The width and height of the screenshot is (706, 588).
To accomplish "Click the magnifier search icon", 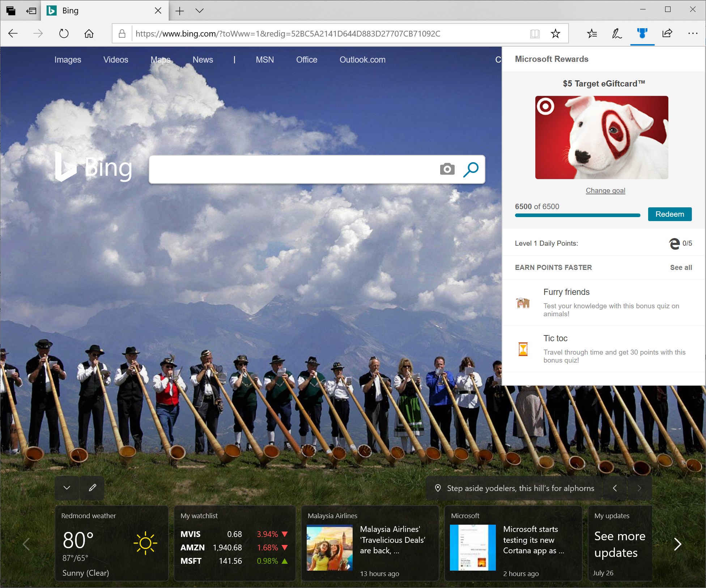I will (x=471, y=169).
